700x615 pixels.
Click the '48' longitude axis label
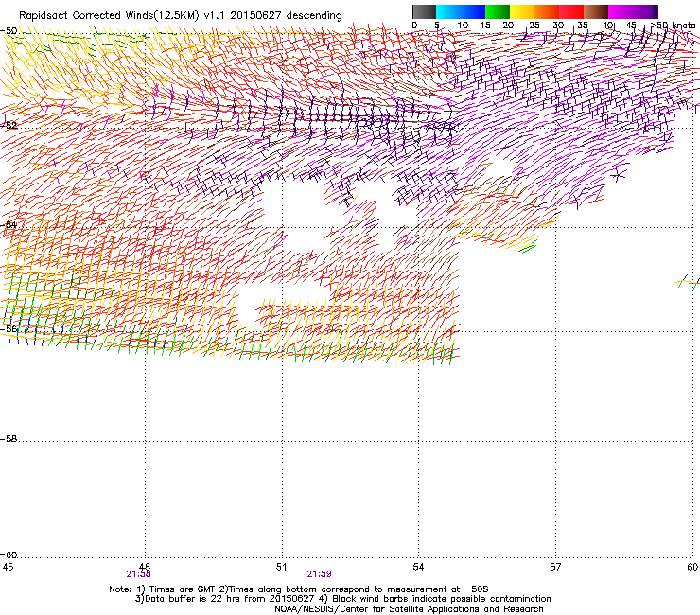(145, 567)
